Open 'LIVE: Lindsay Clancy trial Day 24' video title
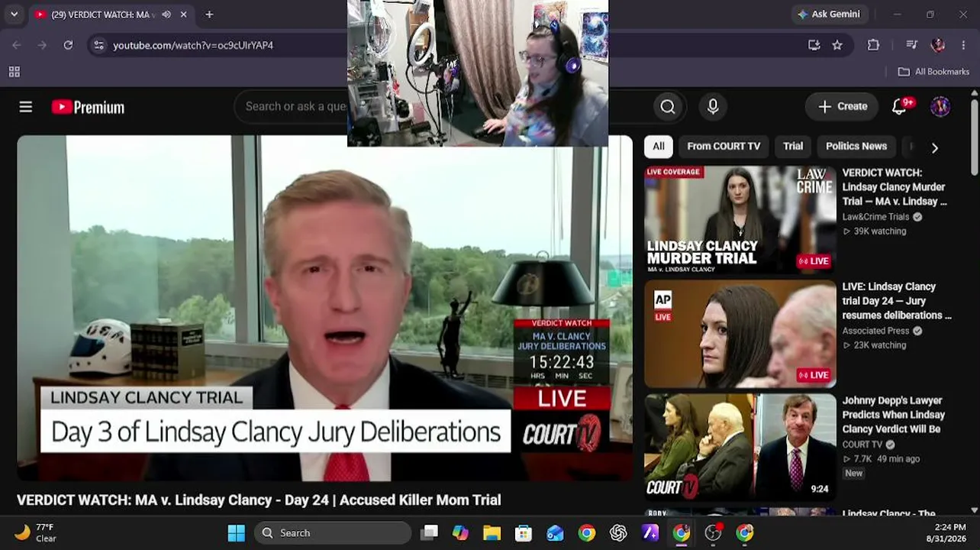 pyautogui.click(x=897, y=301)
